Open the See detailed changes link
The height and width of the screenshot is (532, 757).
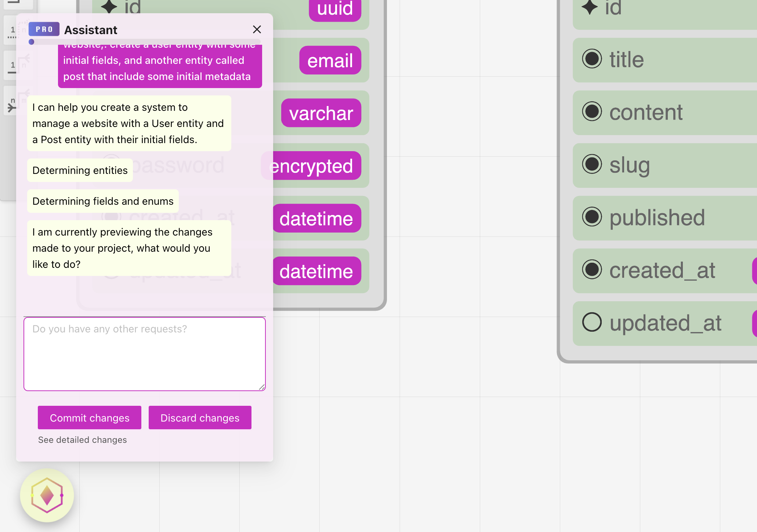[82, 440]
